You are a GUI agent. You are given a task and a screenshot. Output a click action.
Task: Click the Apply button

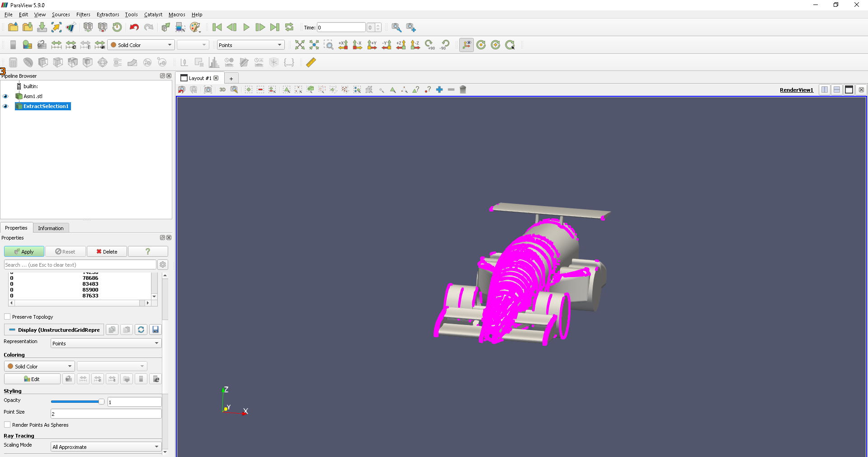24,252
